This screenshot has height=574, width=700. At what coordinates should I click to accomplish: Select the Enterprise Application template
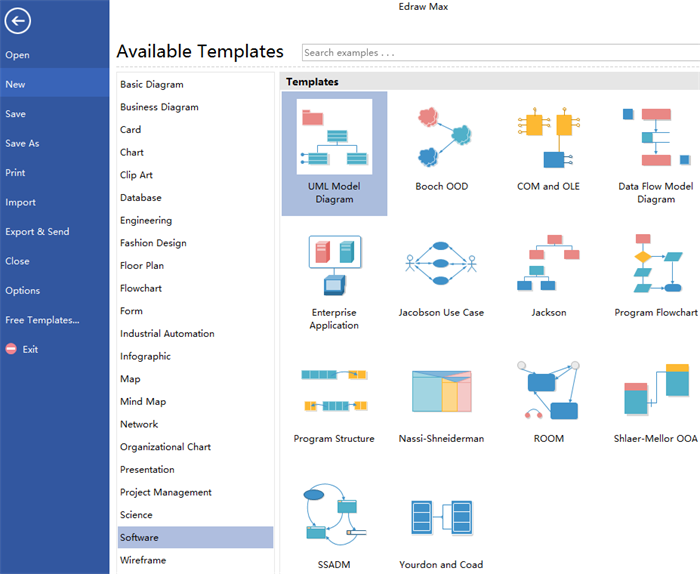point(334,281)
